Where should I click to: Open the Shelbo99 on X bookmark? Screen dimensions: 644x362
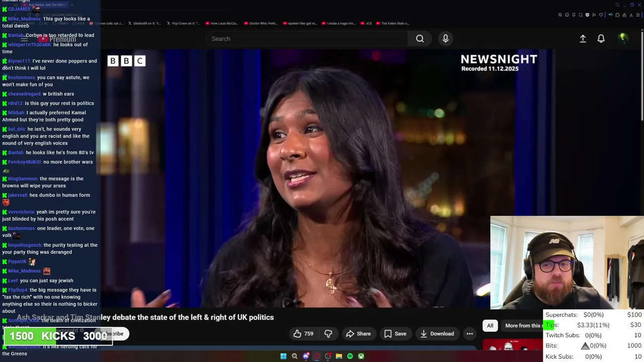point(144,23)
